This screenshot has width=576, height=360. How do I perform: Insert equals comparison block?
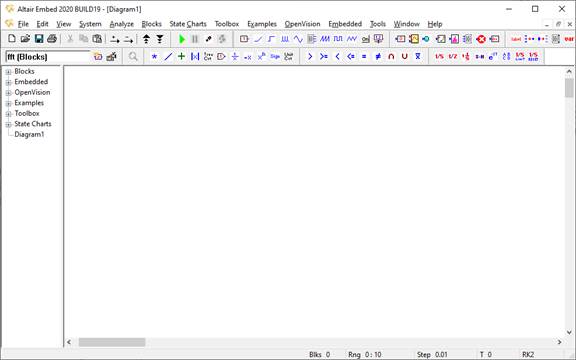coord(364,57)
